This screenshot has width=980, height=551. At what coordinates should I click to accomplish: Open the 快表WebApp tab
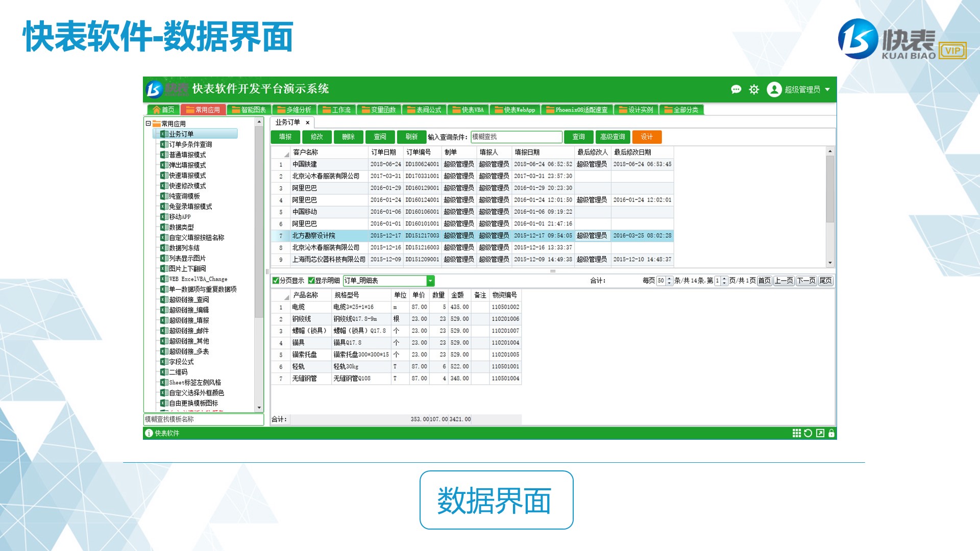click(x=514, y=110)
